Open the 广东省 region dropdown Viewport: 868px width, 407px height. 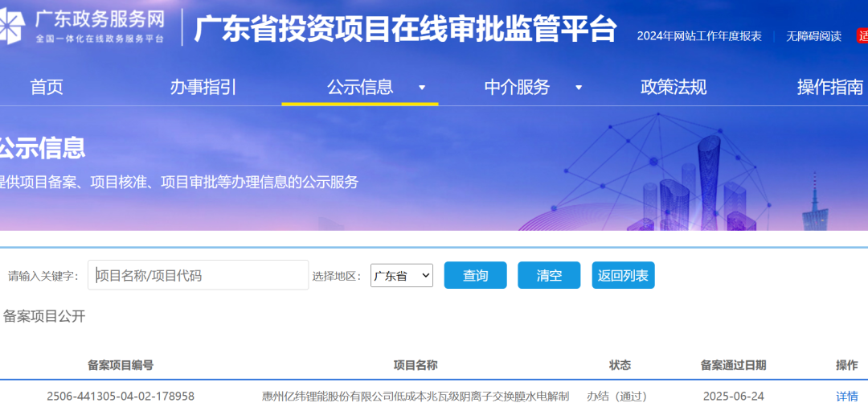pyautogui.click(x=401, y=275)
